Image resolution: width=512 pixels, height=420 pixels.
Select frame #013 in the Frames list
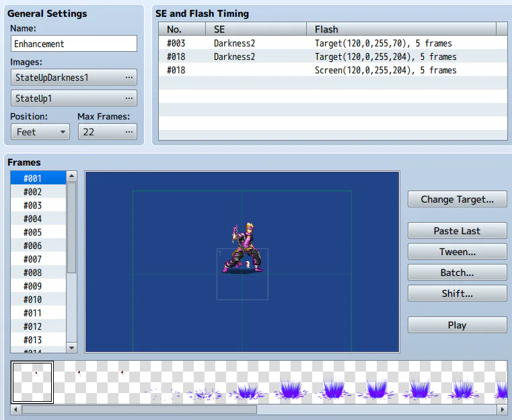pos(38,340)
